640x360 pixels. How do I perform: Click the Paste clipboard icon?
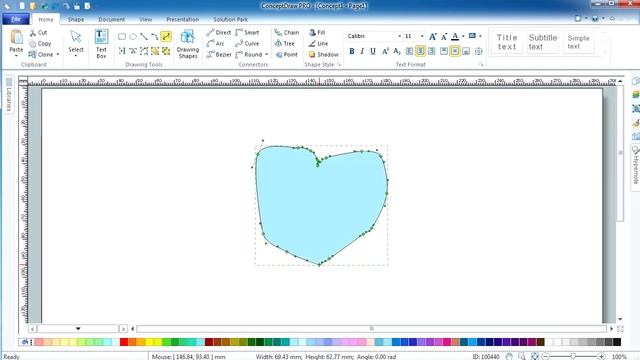pyautogui.click(x=16, y=37)
